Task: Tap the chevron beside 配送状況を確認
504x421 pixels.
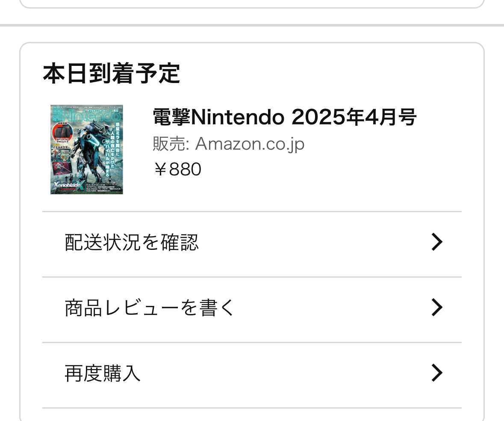Action: tap(436, 243)
